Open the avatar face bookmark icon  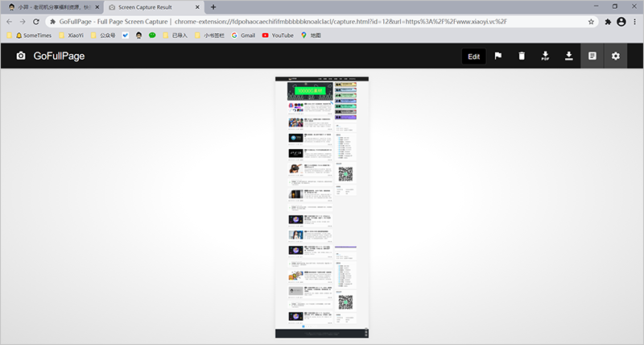pos(138,35)
